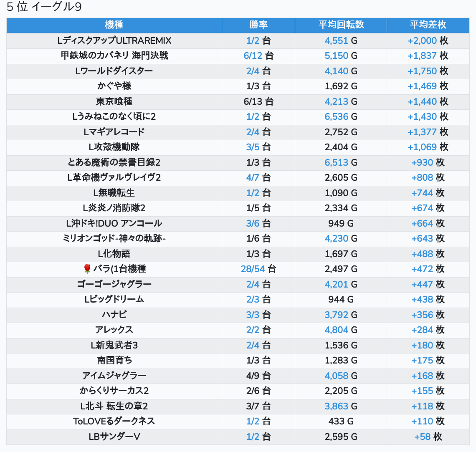Click average spins 6,536 G value

click(341, 116)
